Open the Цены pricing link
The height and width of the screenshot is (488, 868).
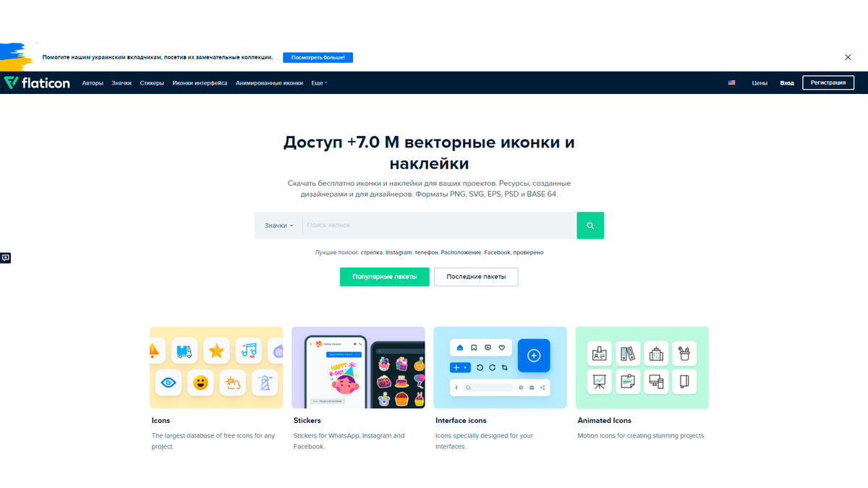click(x=759, y=82)
